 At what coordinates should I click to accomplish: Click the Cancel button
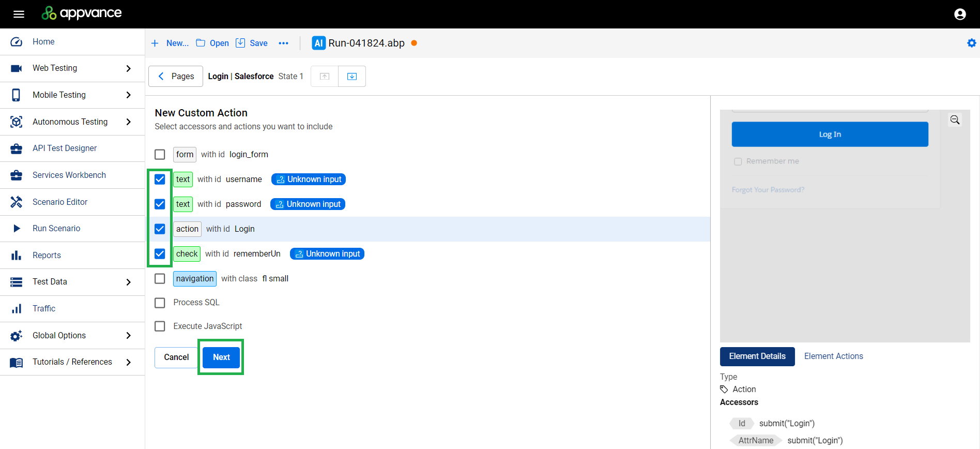point(176,357)
